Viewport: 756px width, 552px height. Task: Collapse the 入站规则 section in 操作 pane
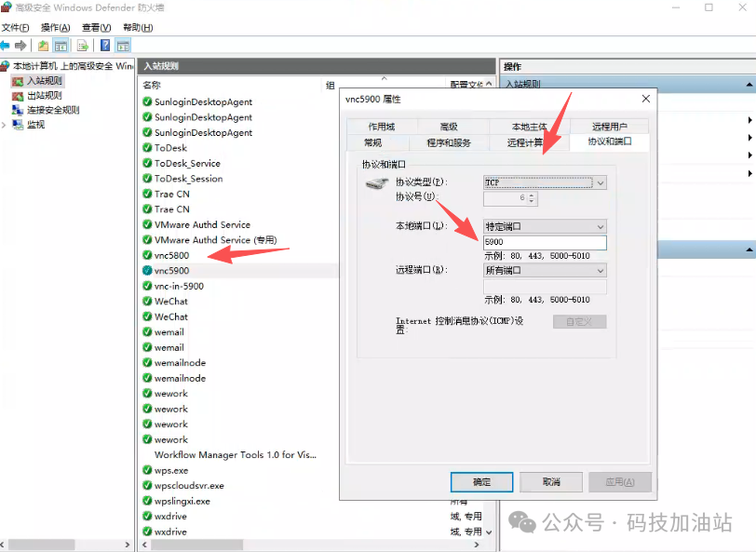click(x=749, y=85)
